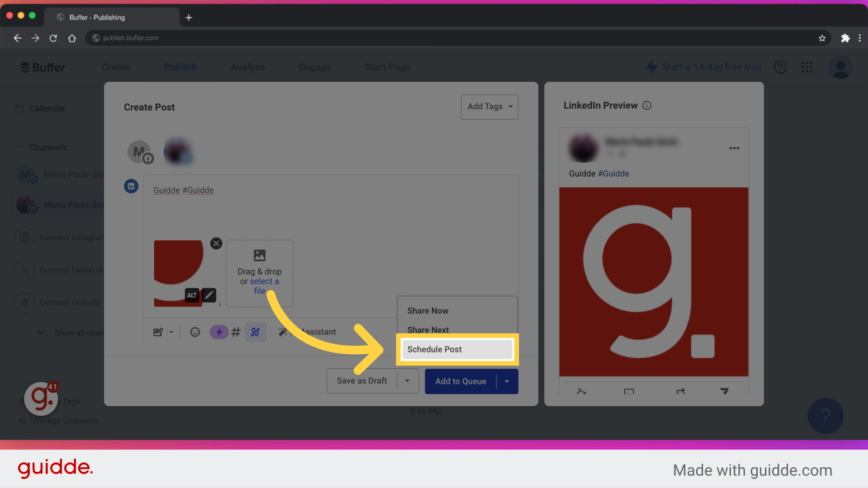Click the LinkedIn channel badge beside the editor
868x488 pixels.
(x=131, y=186)
